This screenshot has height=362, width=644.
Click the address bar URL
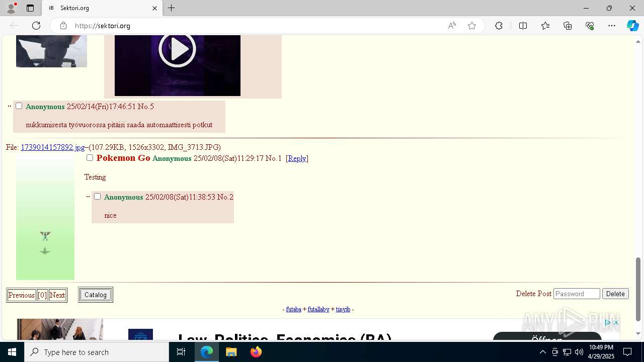click(x=103, y=26)
